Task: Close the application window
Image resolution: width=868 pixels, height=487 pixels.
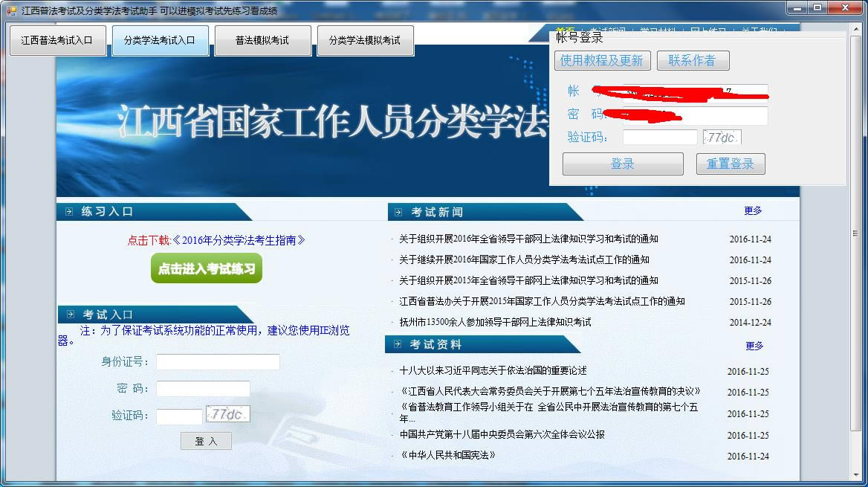Action: (x=845, y=7)
